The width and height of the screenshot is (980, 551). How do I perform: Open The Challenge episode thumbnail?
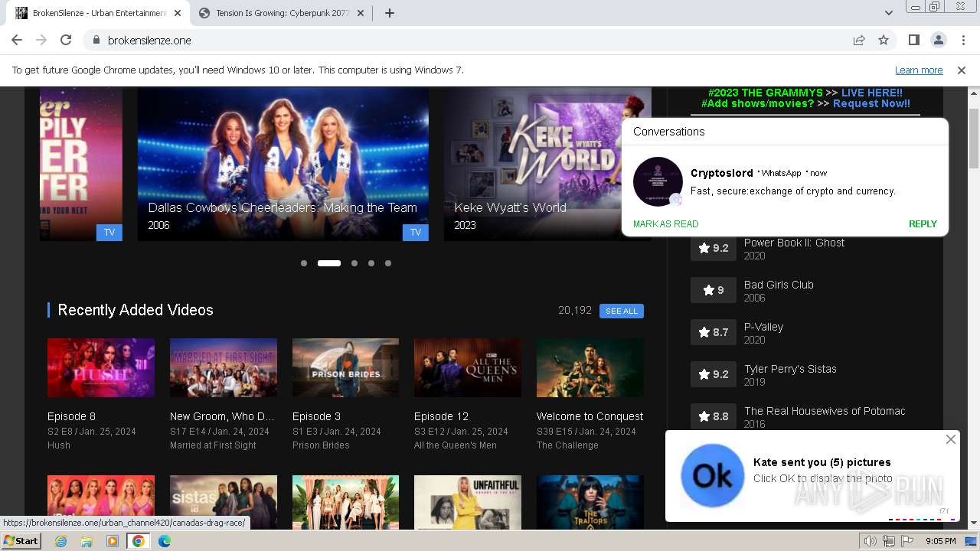590,368
